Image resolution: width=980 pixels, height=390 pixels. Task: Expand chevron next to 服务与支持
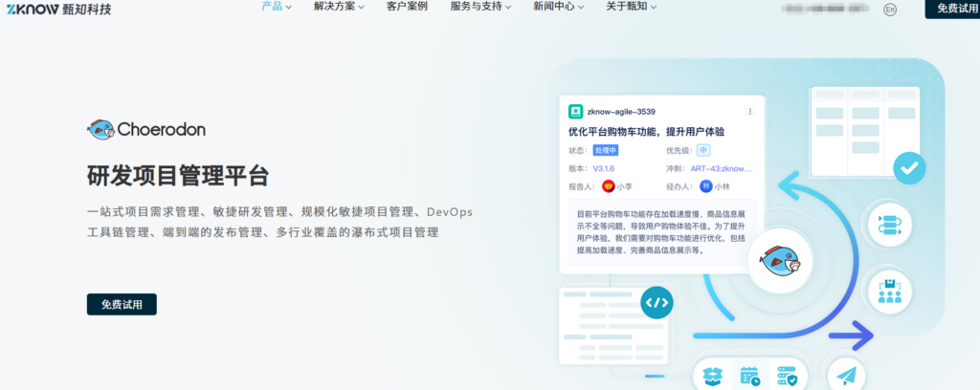(x=507, y=8)
